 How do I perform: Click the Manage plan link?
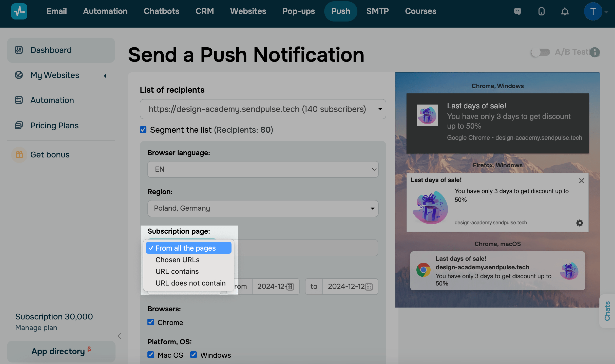coord(36,328)
